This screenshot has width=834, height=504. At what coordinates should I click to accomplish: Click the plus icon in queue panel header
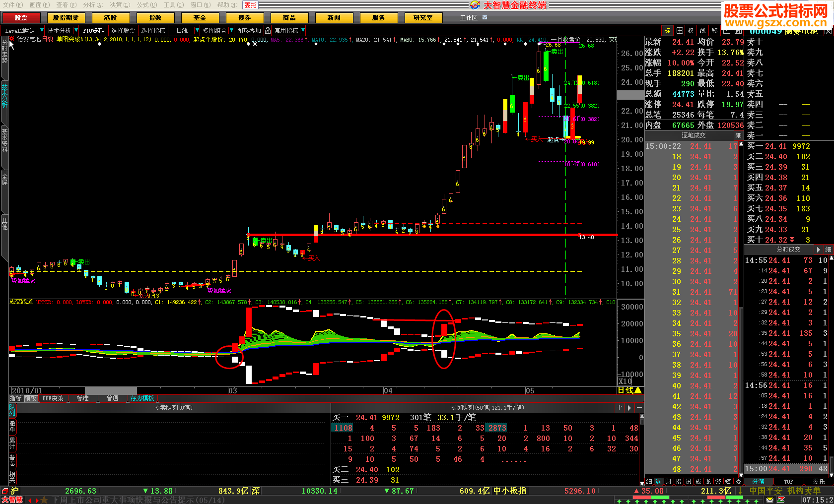coord(619,408)
